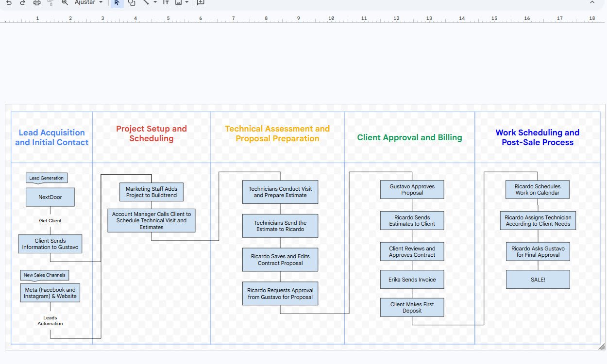Open the zoom magnifier tool
The image size is (607, 364).
pos(65,2)
